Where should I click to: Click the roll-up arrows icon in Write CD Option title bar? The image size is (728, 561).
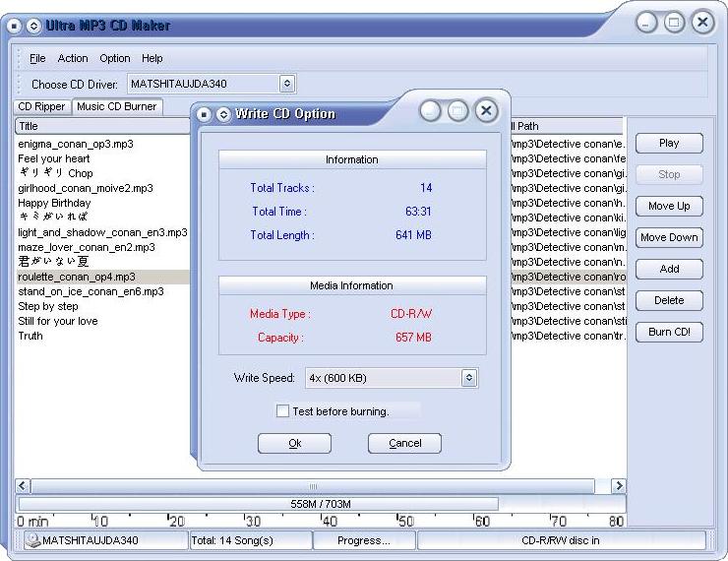223,114
